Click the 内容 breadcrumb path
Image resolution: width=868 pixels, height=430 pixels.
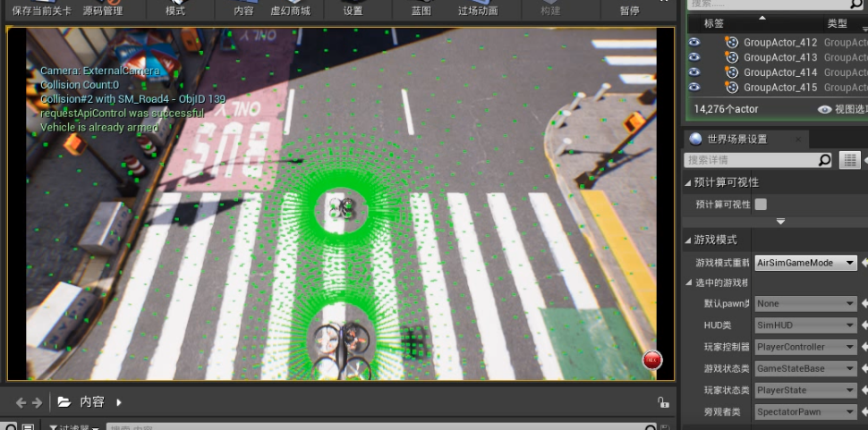click(92, 401)
